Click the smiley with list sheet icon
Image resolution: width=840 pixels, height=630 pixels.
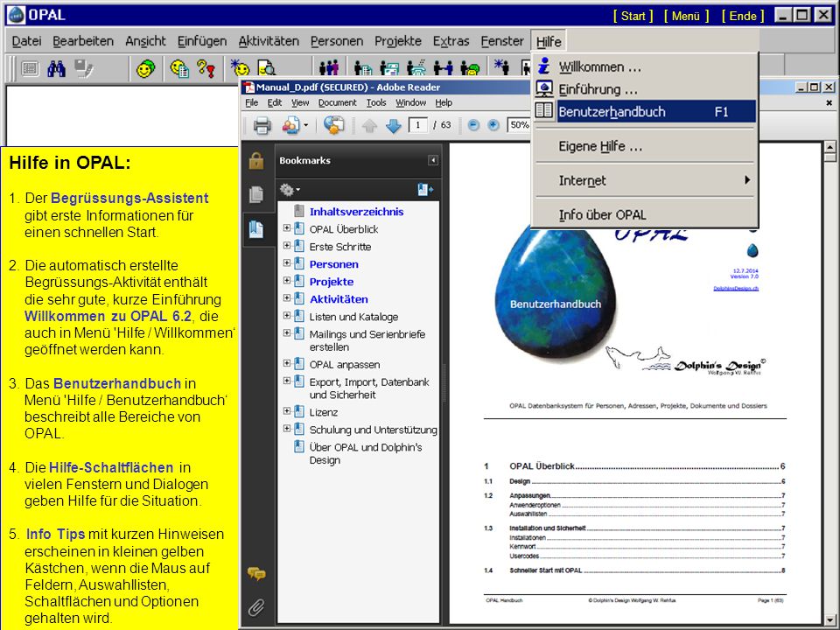click(179, 68)
